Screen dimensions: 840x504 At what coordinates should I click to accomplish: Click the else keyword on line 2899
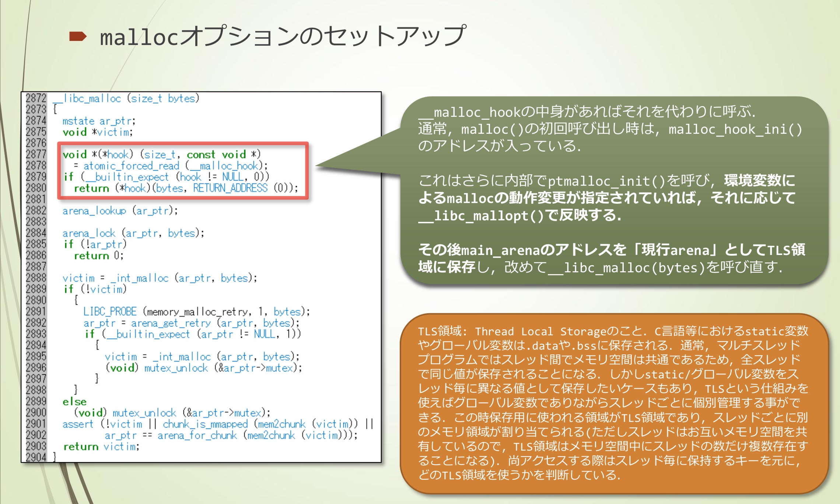74,402
